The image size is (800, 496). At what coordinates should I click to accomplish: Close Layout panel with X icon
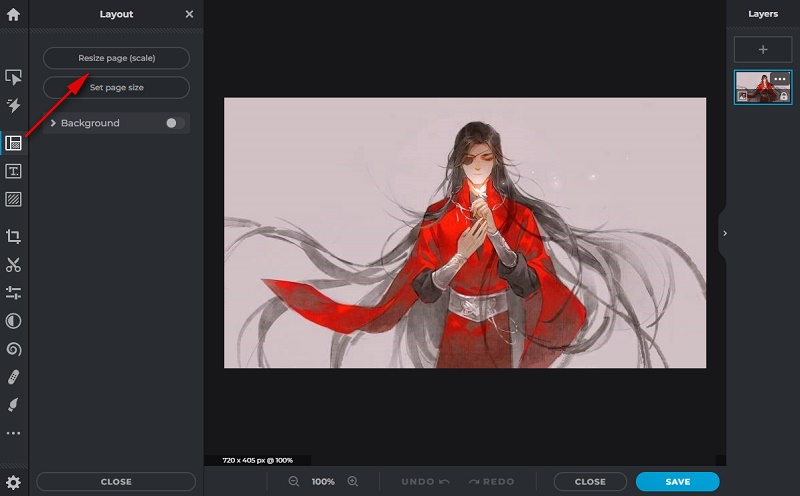[189, 14]
